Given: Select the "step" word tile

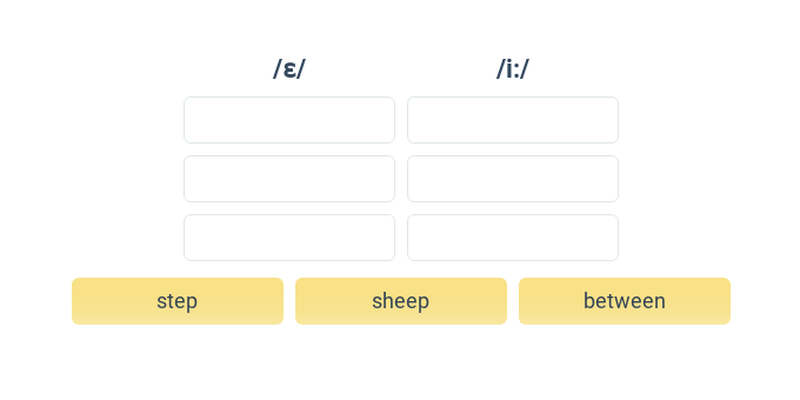Looking at the screenshot, I should tap(177, 301).
